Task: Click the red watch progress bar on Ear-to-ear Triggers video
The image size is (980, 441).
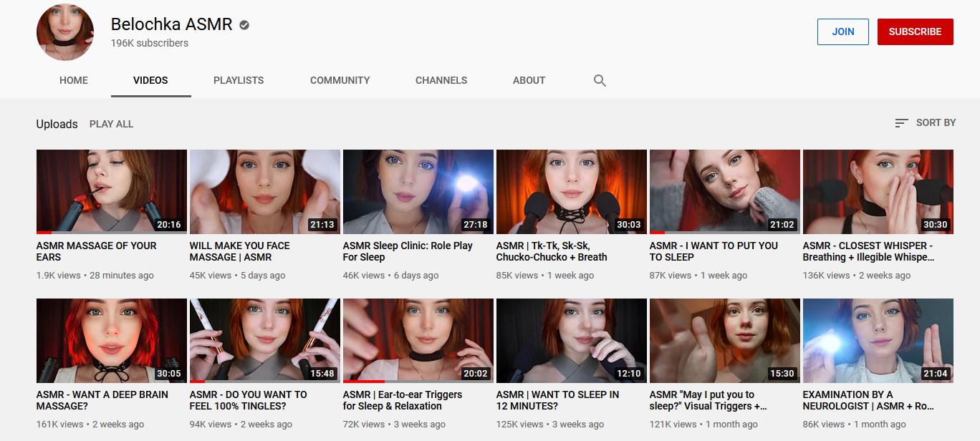Action: 364,382
